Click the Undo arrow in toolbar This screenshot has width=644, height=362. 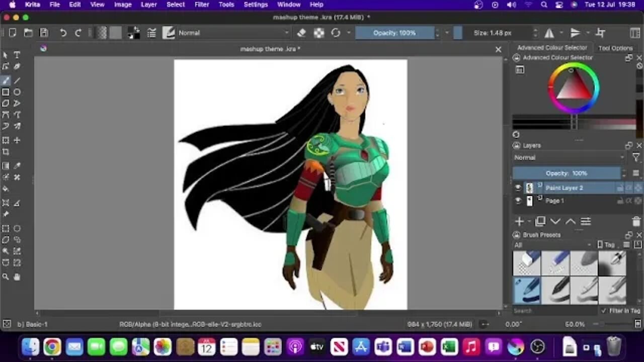[x=63, y=33]
